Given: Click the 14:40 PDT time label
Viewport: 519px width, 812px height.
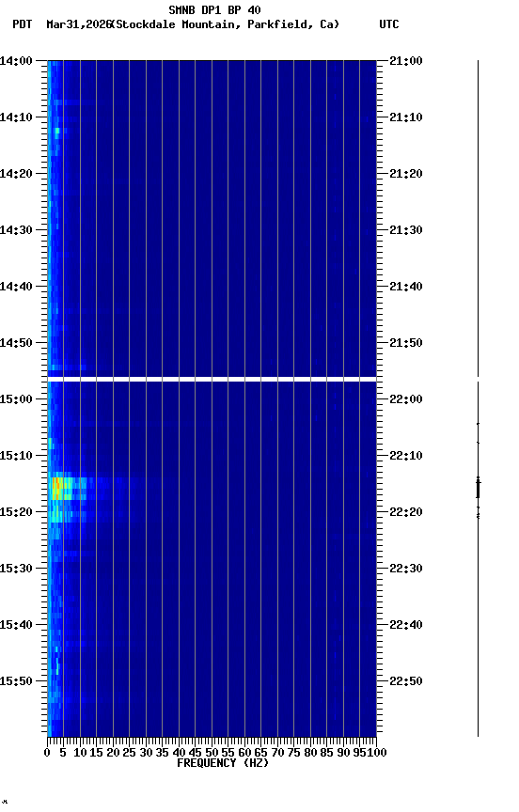Looking at the screenshot, I should pos(16,287).
